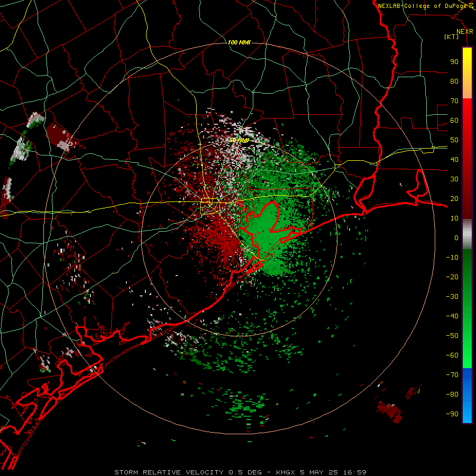Select the 30 value on velocity scale
The image size is (476, 476).
(454, 179)
